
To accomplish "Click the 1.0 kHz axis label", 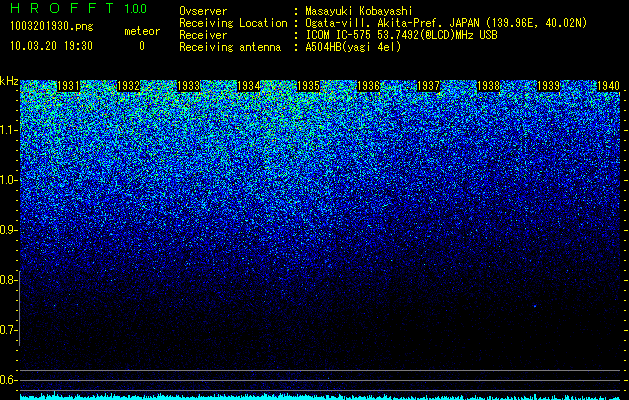I will (x=8, y=181).
